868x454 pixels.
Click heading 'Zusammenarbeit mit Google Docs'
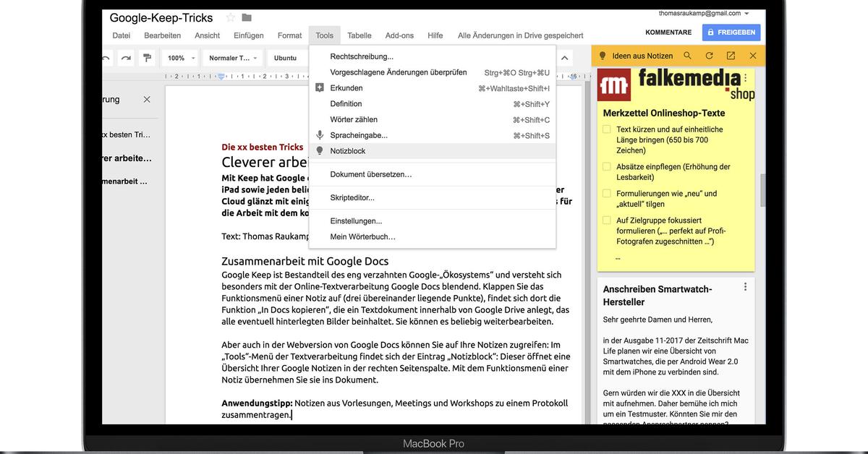coord(305,261)
